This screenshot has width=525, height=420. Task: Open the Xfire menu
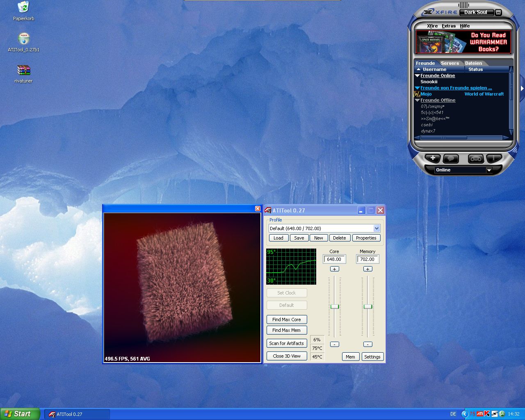pyautogui.click(x=432, y=26)
